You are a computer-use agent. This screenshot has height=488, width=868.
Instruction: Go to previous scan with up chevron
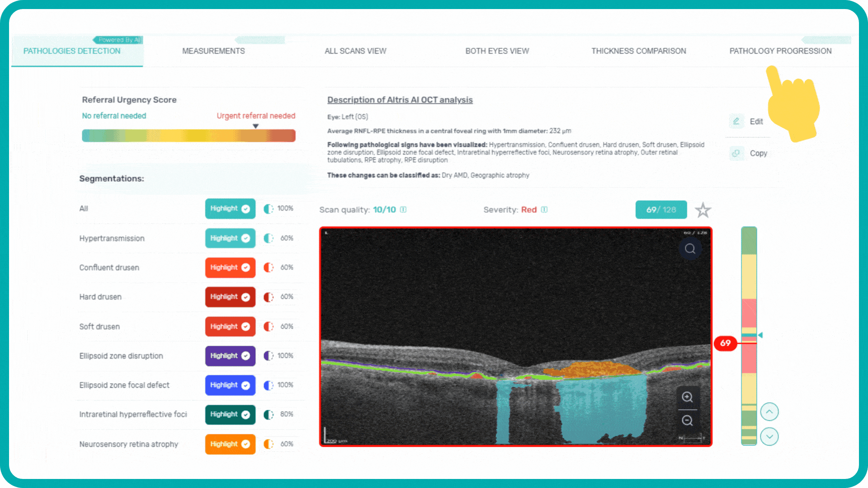769,412
